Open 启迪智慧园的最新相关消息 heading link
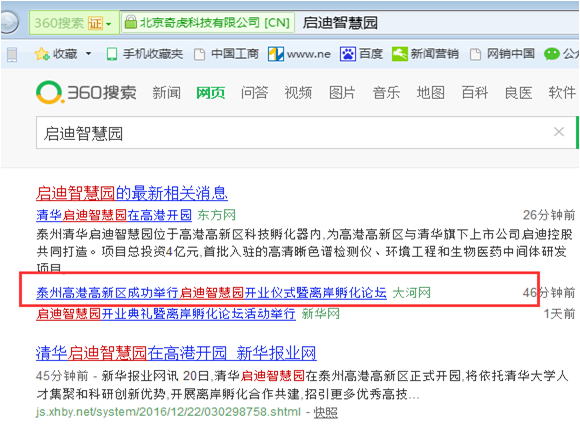Screen dimensions: 580x435 pos(132,193)
